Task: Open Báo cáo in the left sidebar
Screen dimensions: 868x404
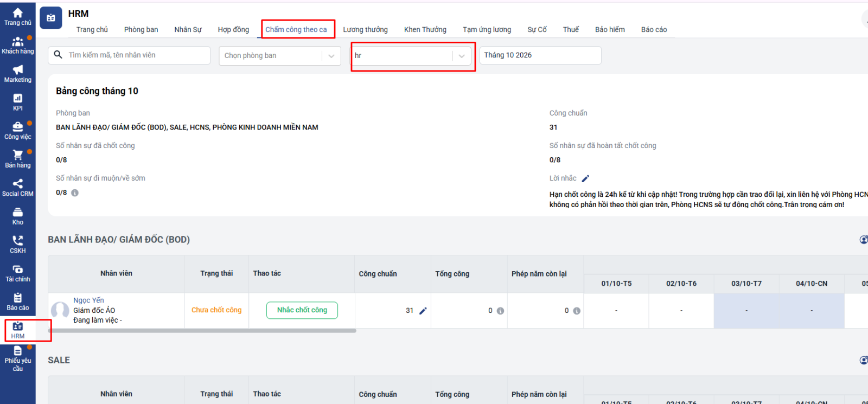Action: (x=18, y=302)
